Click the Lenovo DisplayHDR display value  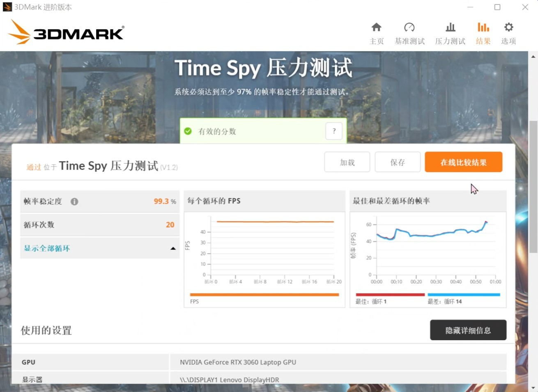point(229,380)
